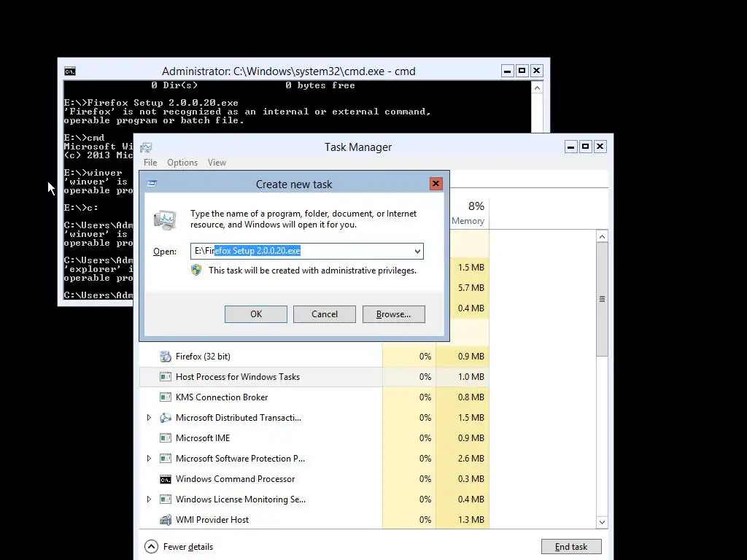
Task: Minimize the Task Manager window
Action: [x=570, y=147]
